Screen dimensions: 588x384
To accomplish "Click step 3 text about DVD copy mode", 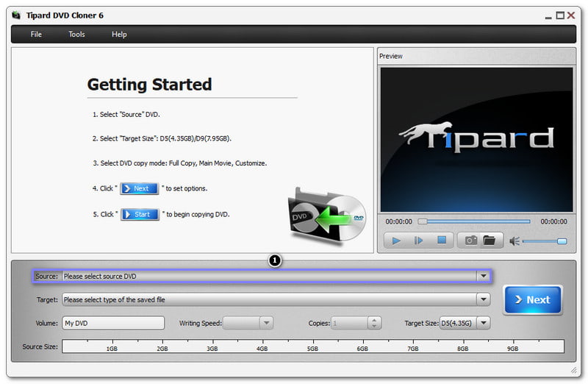I will click(180, 163).
